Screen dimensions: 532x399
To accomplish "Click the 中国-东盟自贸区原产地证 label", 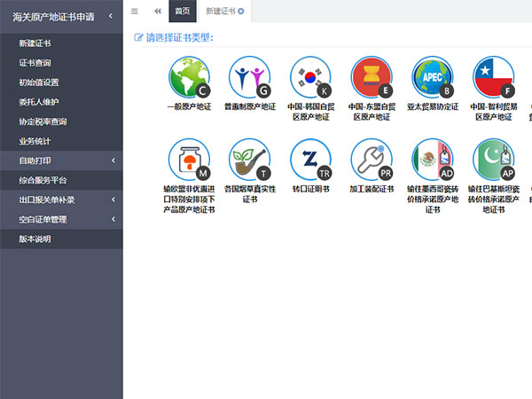I will (372, 112).
